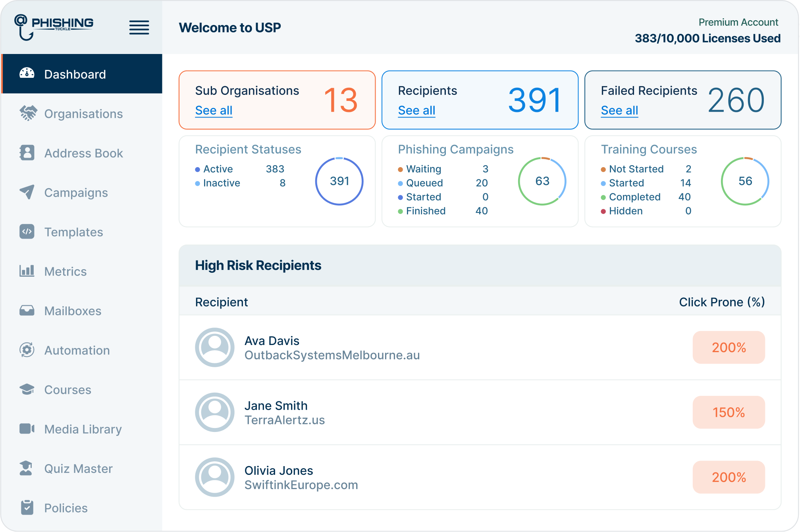This screenshot has width=800, height=532.
Task: Open Mailboxes in the sidebar
Action: 82,310
